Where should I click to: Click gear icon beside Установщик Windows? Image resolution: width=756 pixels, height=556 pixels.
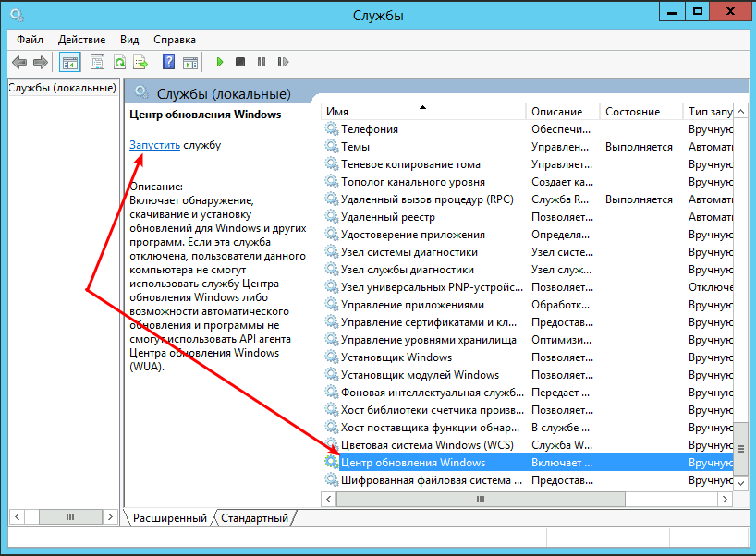pyautogui.click(x=331, y=357)
